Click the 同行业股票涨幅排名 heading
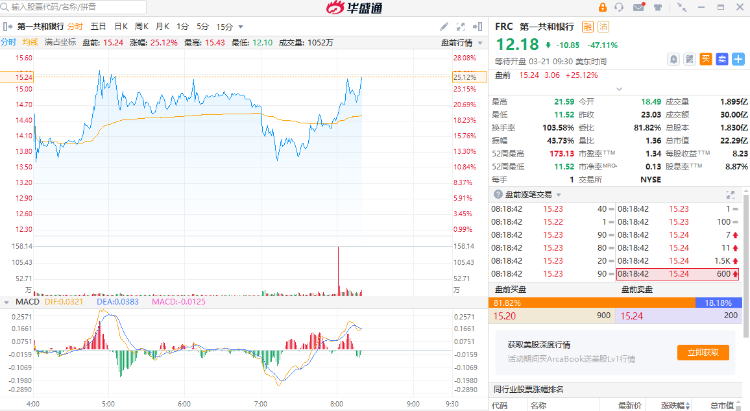Viewport: 750px width, 411px height. coord(528,389)
